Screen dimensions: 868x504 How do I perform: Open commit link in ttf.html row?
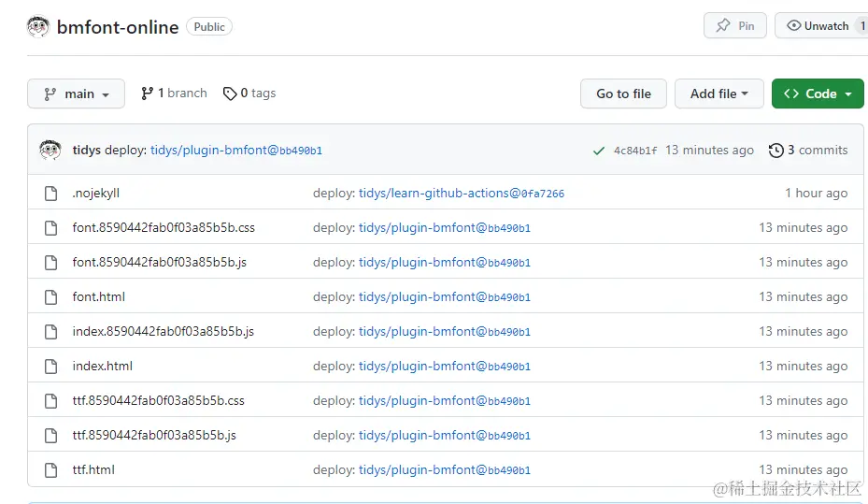pyautogui.click(x=445, y=470)
